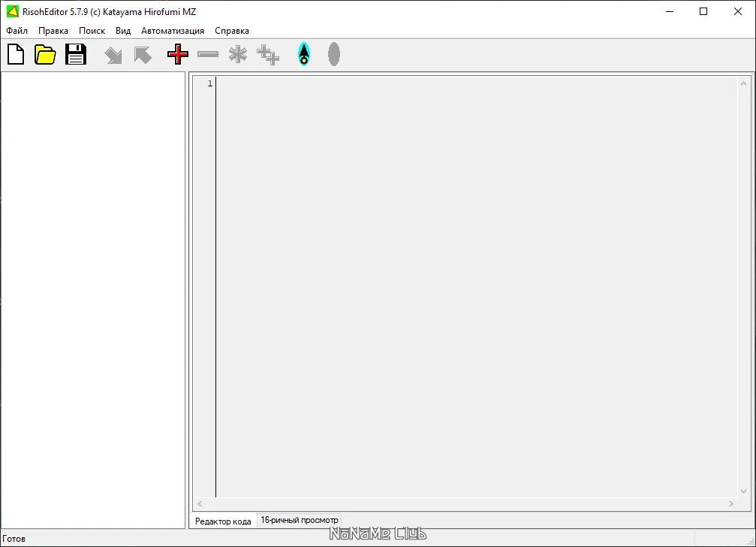Viewport: 756px width, 547px height.
Task: Click the grayed down-right arrow toolbar icon
Action: coord(113,55)
